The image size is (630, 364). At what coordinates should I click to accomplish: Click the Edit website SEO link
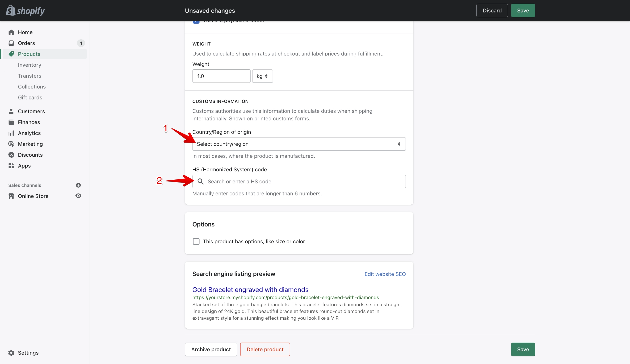pos(385,274)
